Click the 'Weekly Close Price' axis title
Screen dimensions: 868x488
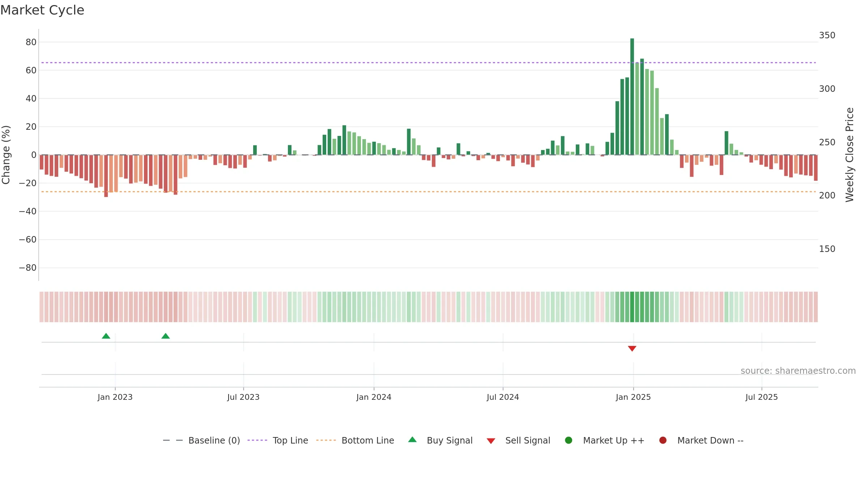point(850,155)
